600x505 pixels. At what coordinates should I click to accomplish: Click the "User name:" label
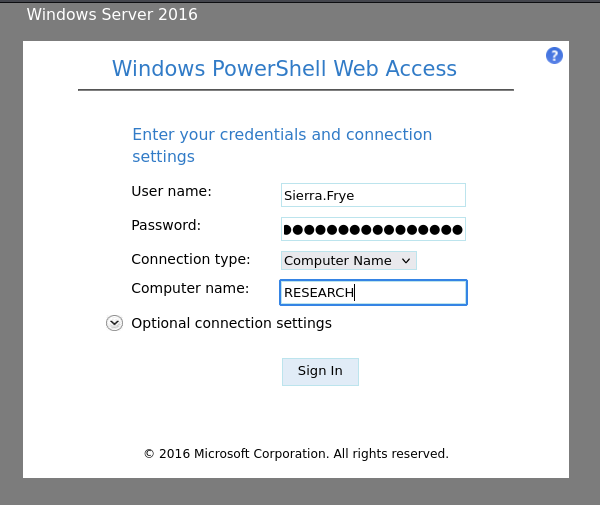171,191
